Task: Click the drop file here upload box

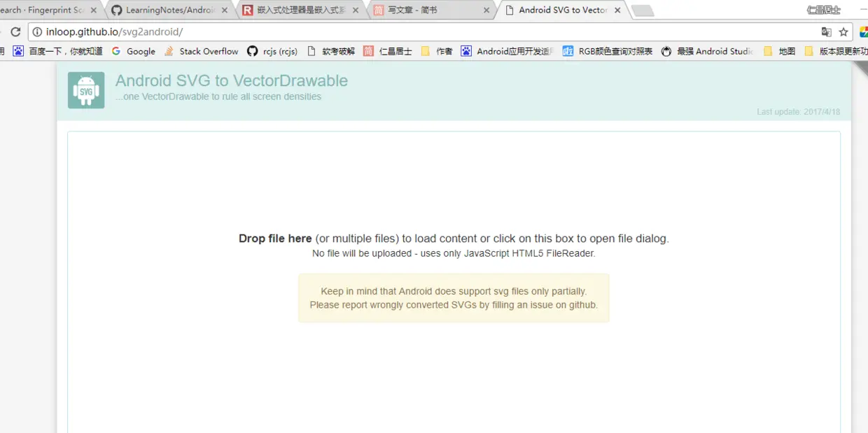Action: [454, 282]
